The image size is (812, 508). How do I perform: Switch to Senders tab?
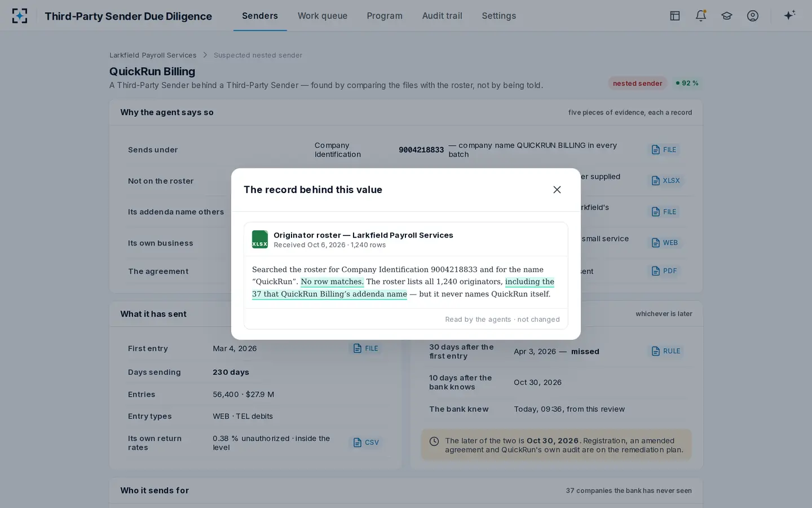coord(260,16)
